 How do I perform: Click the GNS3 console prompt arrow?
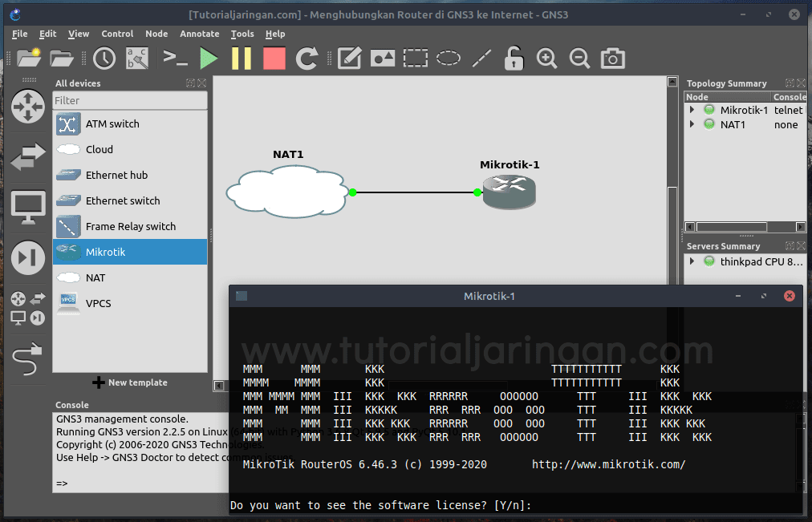(x=62, y=484)
